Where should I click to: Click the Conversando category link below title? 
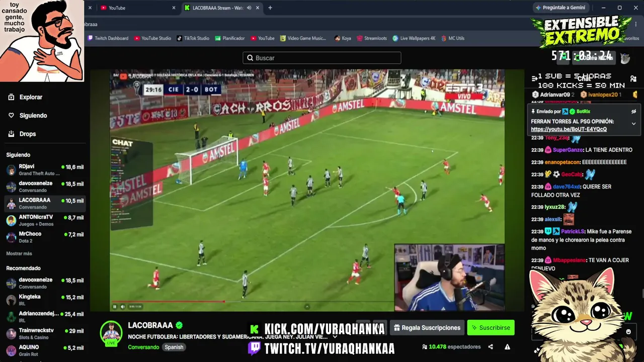[143, 347]
